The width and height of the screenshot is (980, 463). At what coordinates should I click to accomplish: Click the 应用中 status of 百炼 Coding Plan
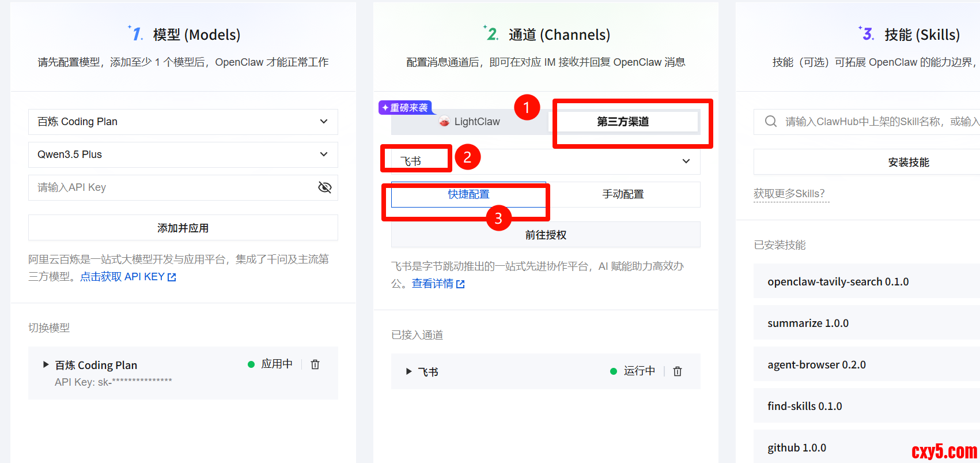click(x=270, y=364)
